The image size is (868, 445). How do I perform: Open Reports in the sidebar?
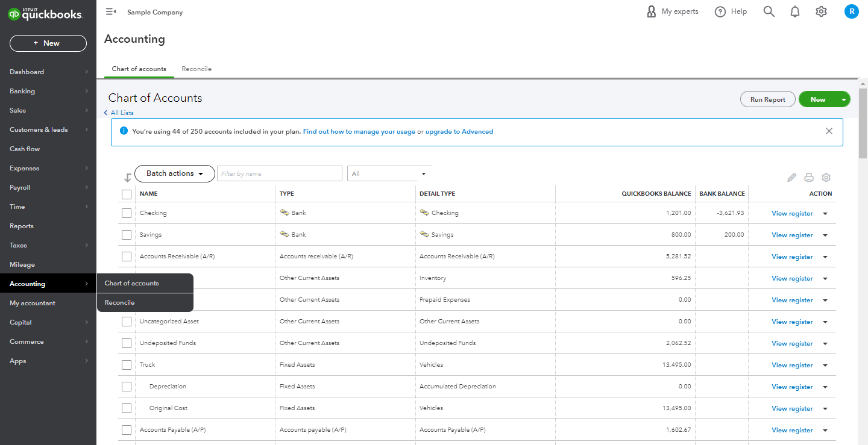point(48,226)
